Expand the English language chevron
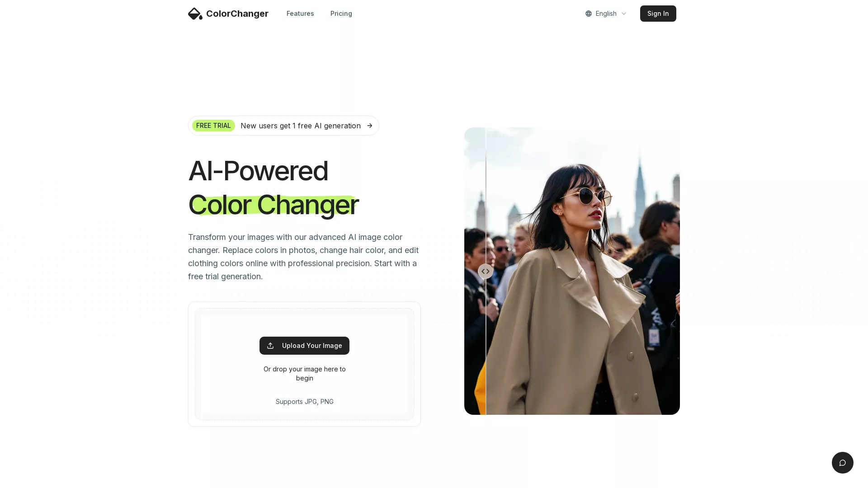Viewport: 868px width, 488px height. coord(624,14)
